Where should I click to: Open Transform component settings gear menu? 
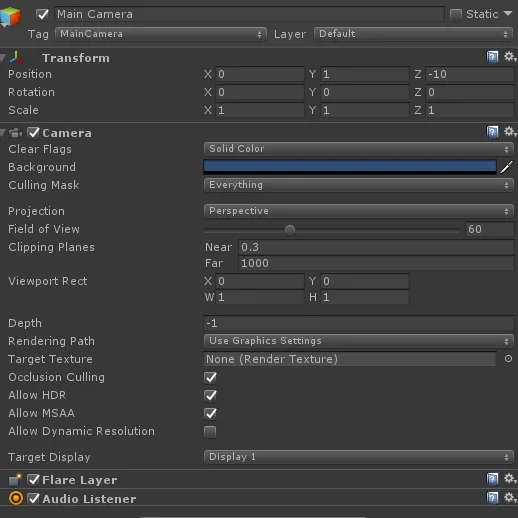pos(510,57)
